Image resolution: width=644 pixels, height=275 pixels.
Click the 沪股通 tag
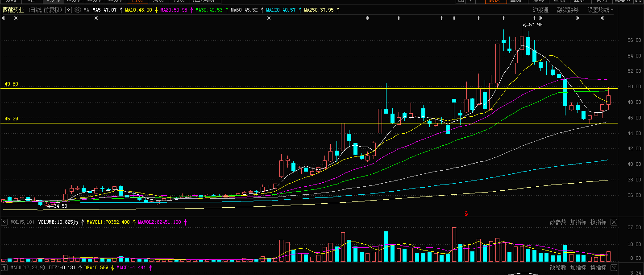541,10
